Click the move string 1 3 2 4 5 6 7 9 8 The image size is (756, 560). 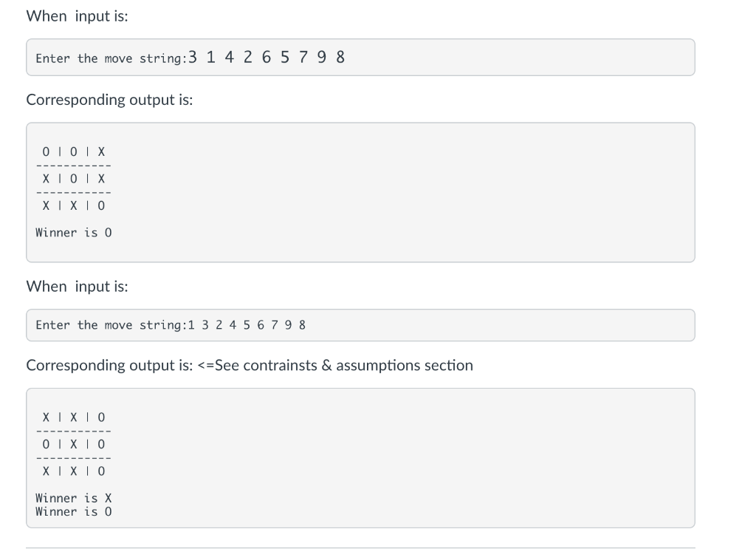pyautogui.click(x=247, y=325)
